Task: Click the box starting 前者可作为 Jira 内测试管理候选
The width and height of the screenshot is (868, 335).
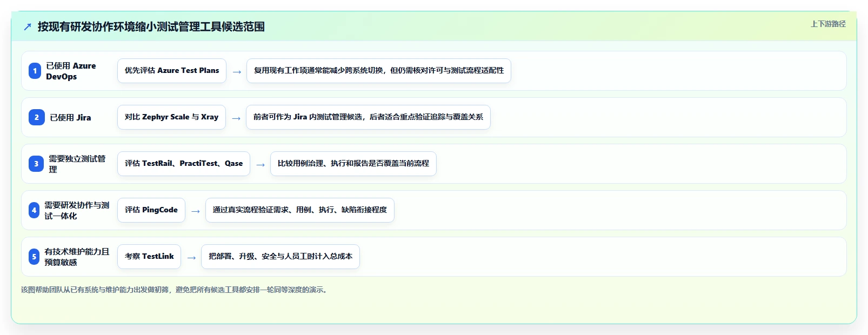Action: click(368, 117)
